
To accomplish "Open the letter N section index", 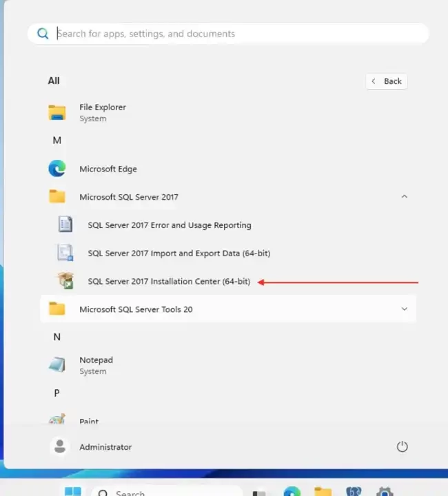I will (57, 337).
